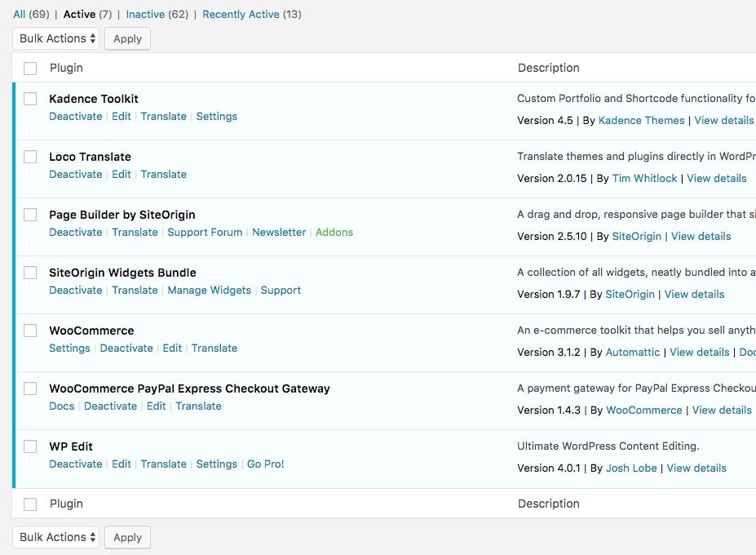Viewport: 756px width, 555px height.
Task: Click the top Apply button
Action: pyautogui.click(x=128, y=38)
